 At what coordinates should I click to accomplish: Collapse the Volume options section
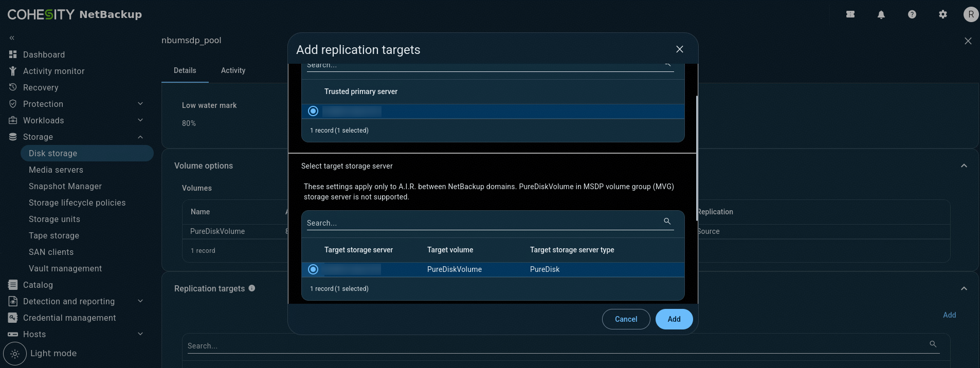964,165
